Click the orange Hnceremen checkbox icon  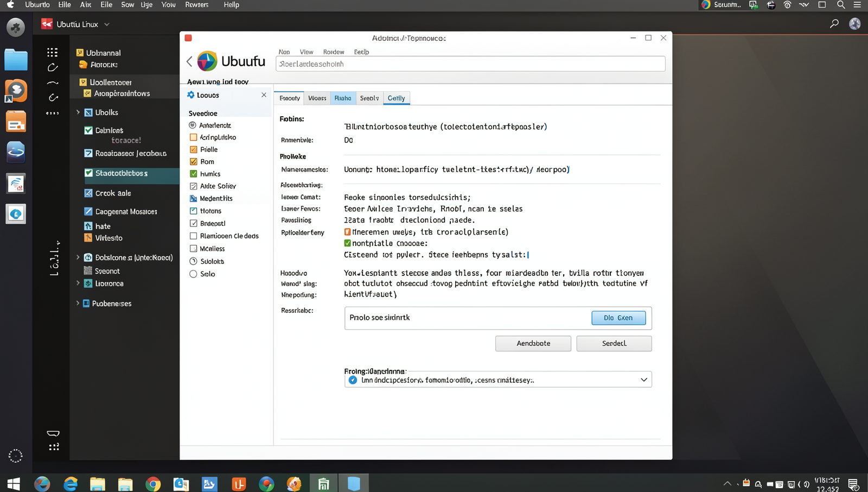[347, 232]
